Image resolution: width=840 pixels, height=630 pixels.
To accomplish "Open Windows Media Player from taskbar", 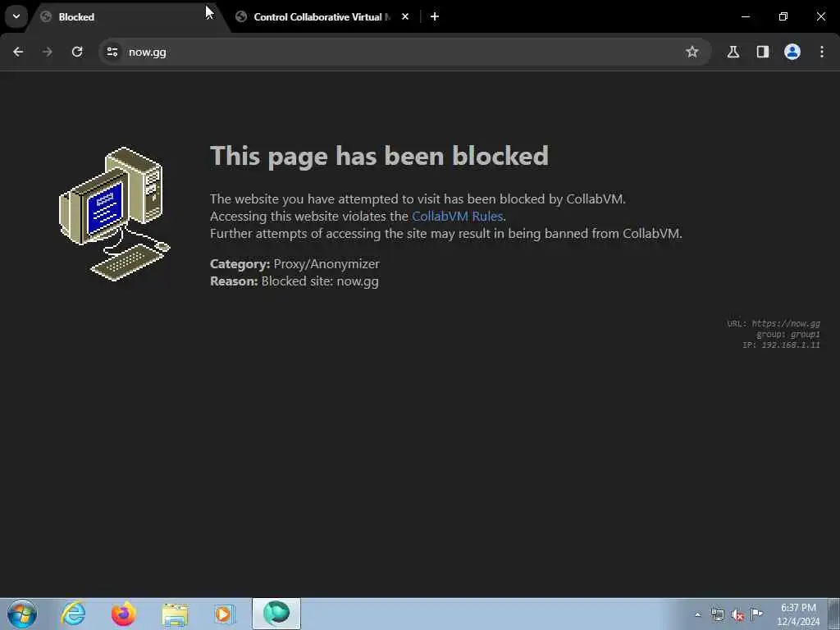I will 225,614.
